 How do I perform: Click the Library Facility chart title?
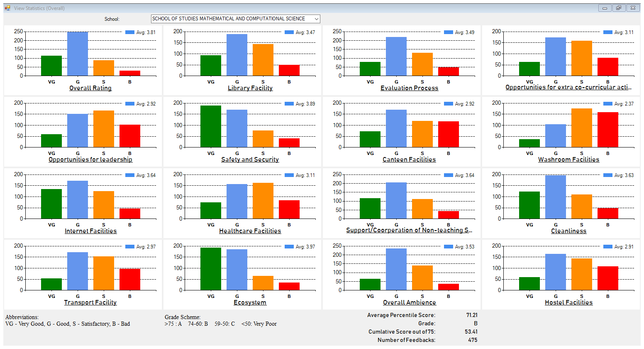tap(250, 88)
